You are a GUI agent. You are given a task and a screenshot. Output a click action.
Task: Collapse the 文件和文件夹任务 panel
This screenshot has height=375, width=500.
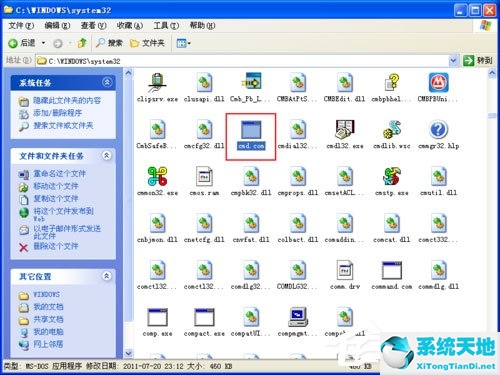tap(107, 155)
